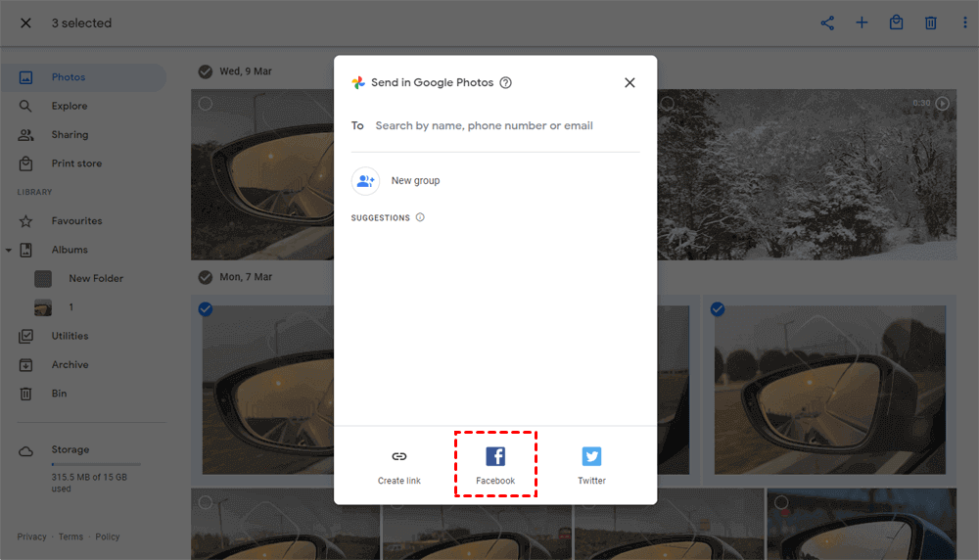Viewport: 979px width, 560px height.
Task: Open the snowy forest video thumbnail
Action: click(807, 175)
